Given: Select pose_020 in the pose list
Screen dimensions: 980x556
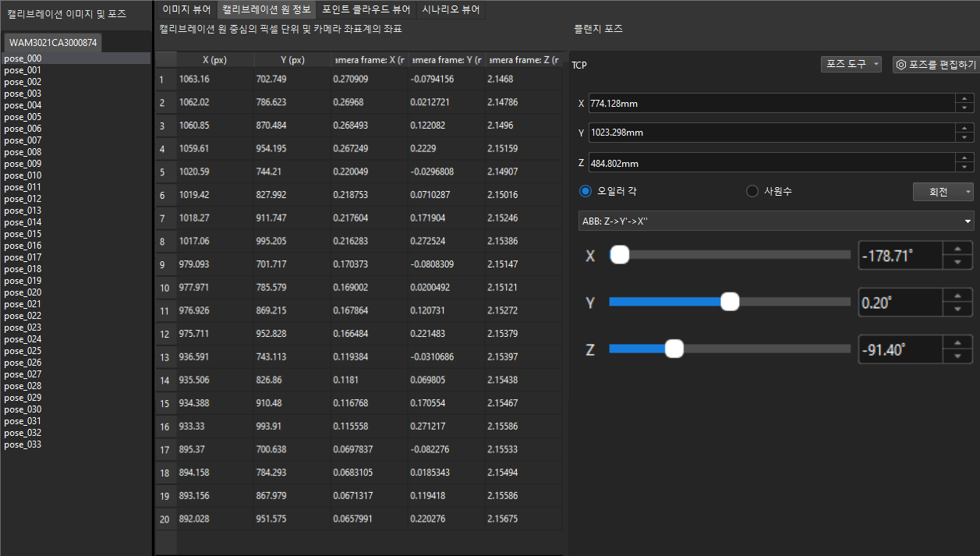Looking at the screenshot, I should (x=76, y=292).
